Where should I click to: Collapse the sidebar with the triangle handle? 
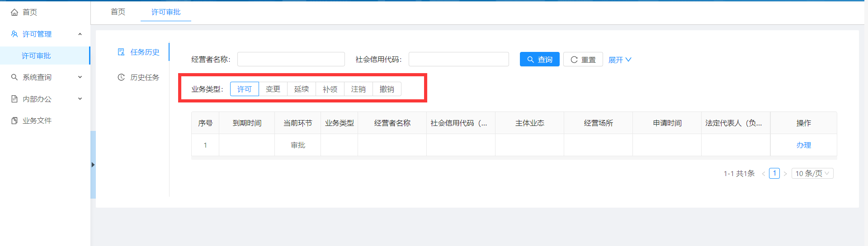[93, 165]
